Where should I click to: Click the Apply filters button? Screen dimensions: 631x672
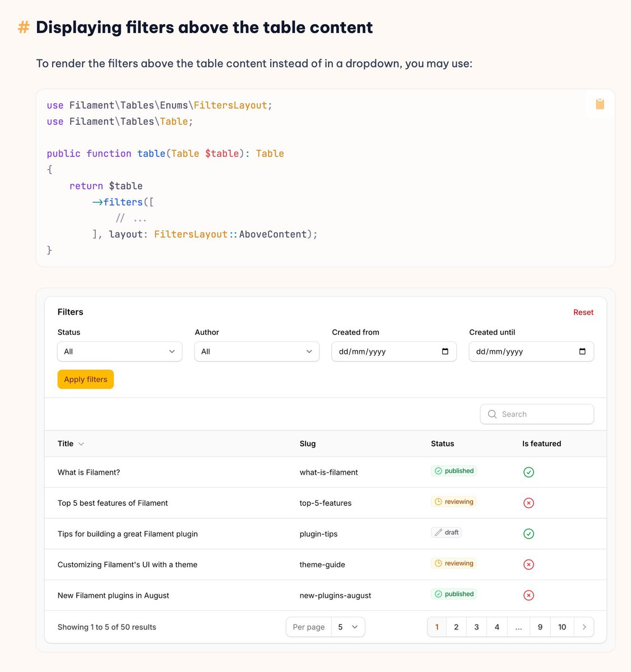pyautogui.click(x=86, y=379)
